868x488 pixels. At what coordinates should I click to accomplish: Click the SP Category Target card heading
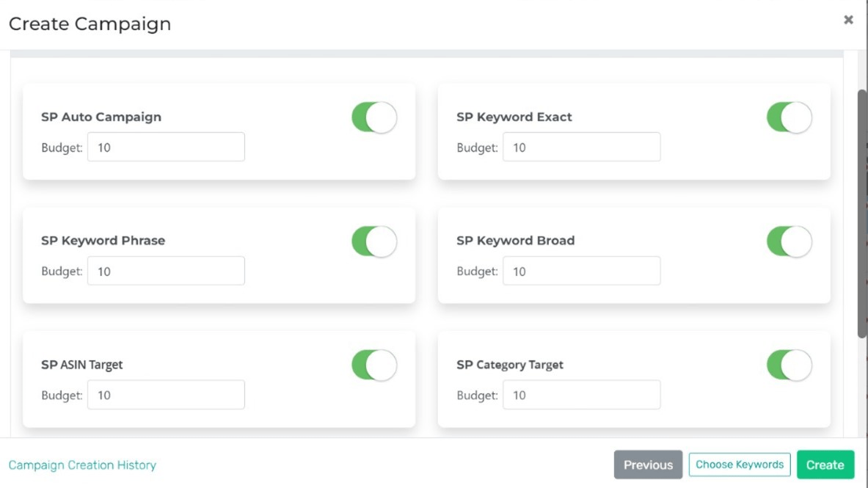point(510,365)
